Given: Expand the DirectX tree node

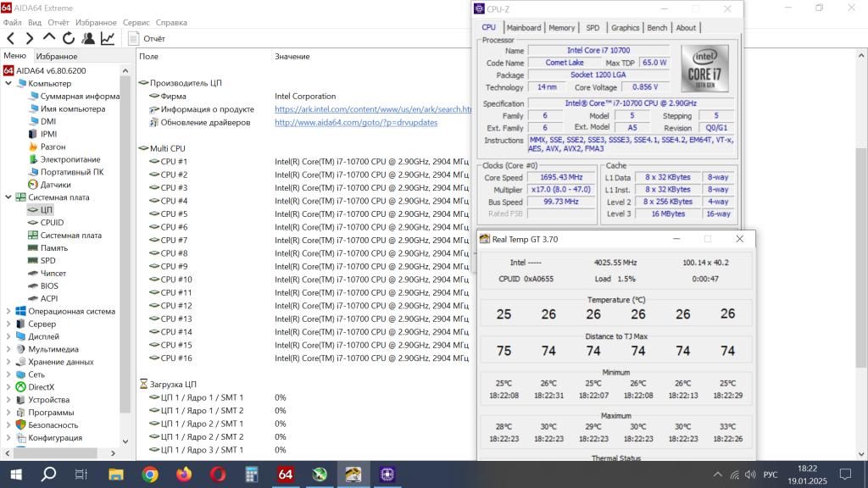Looking at the screenshot, I should pyautogui.click(x=8, y=387).
